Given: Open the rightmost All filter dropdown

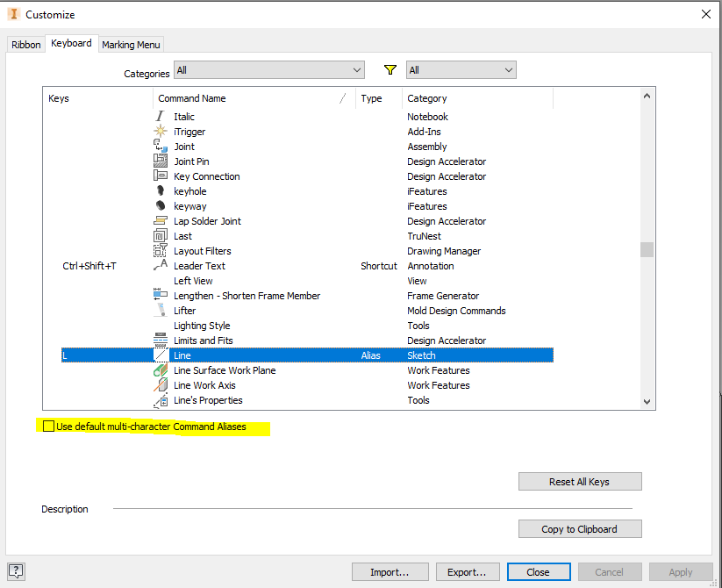Looking at the screenshot, I should click(x=461, y=69).
